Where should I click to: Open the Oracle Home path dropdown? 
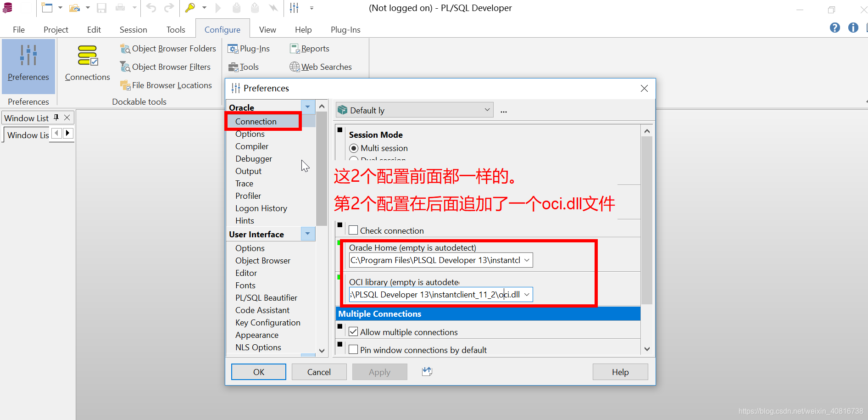(x=527, y=260)
